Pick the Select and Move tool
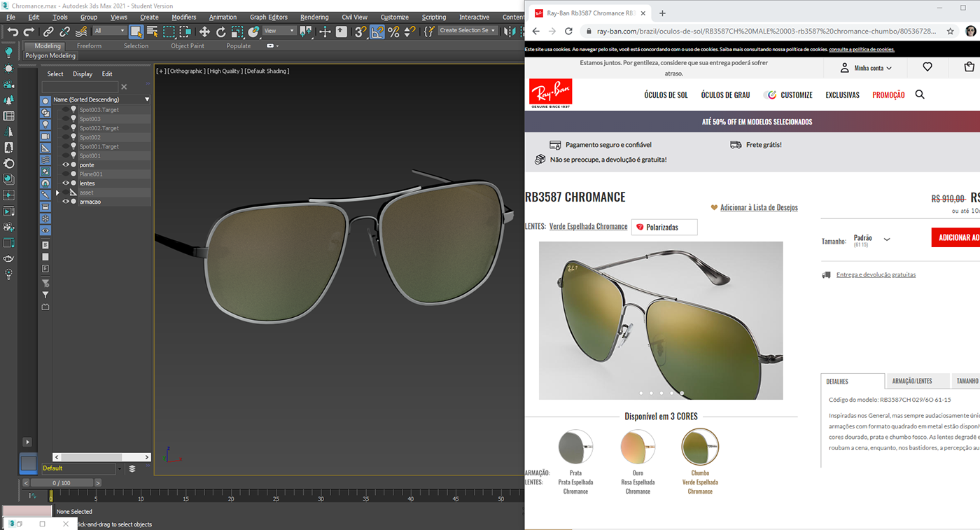980x530 pixels. click(204, 32)
